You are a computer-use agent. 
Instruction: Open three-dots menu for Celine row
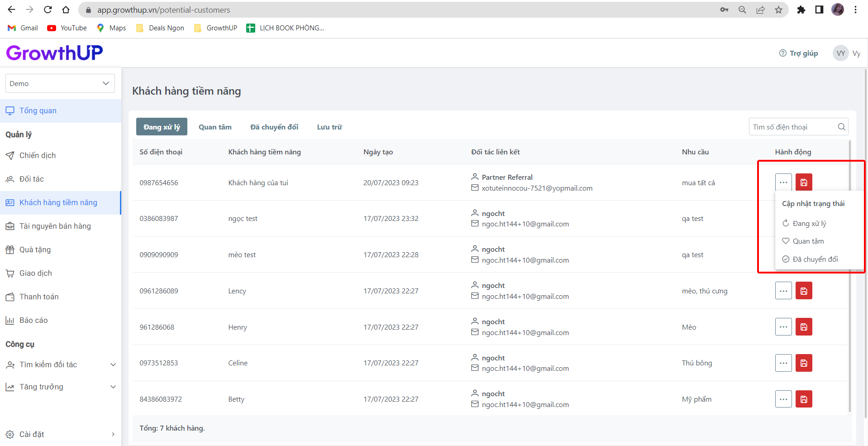pos(783,363)
